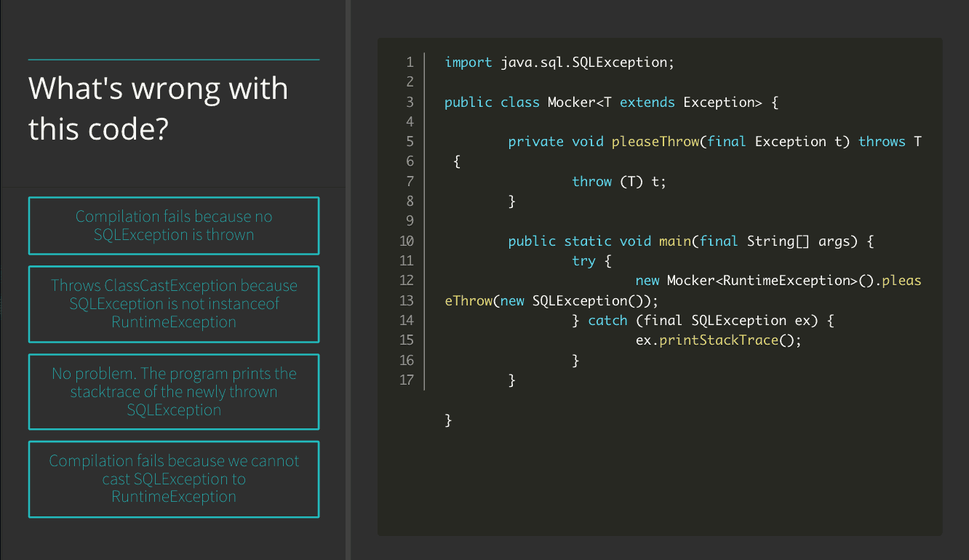Click the 'What's wrong with this code?' heading
Screen dimensions: 969x560
159,108
